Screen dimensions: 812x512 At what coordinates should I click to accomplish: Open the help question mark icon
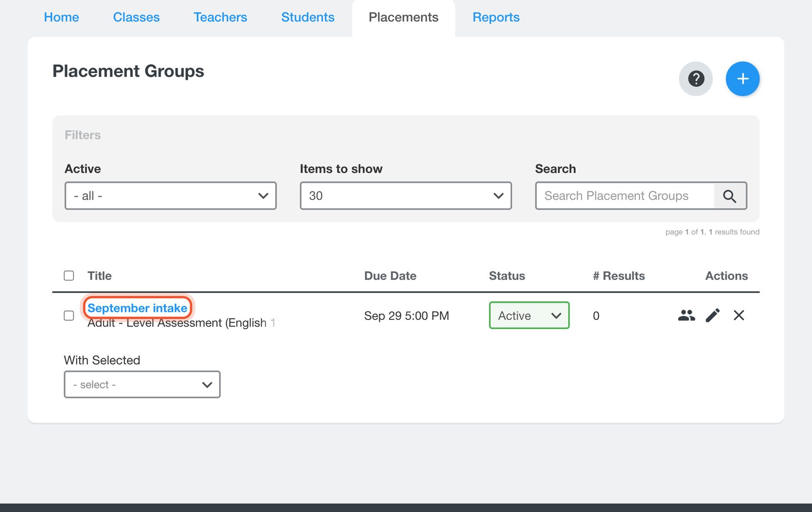tap(696, 79)
